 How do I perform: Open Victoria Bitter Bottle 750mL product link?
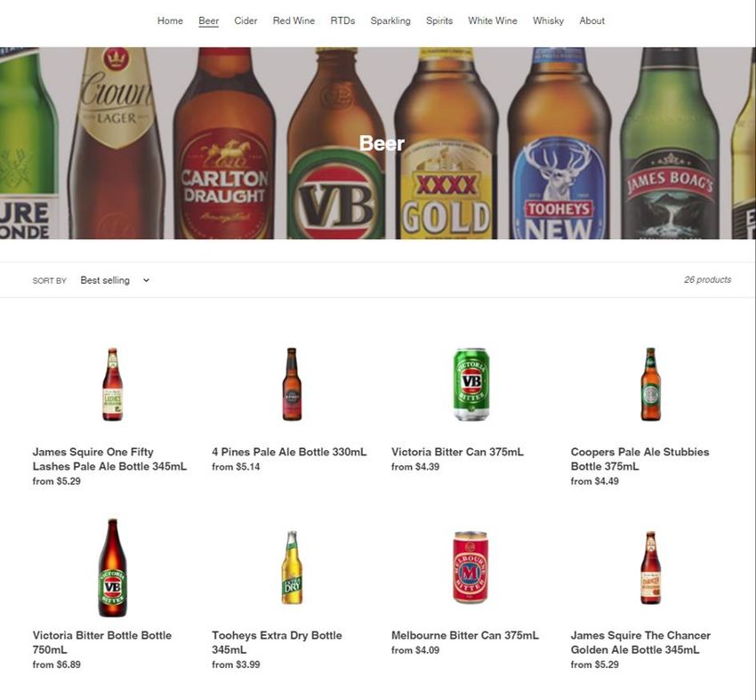coord(102,642)
